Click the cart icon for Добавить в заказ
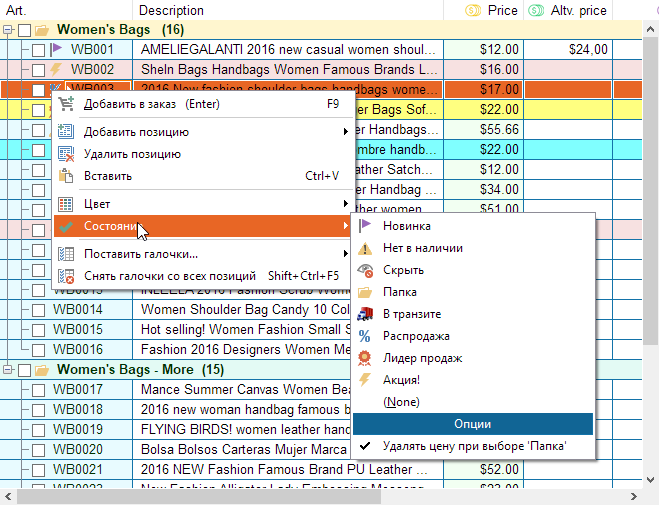The height and width of the screenshot is (505, 659). [66, 104]
